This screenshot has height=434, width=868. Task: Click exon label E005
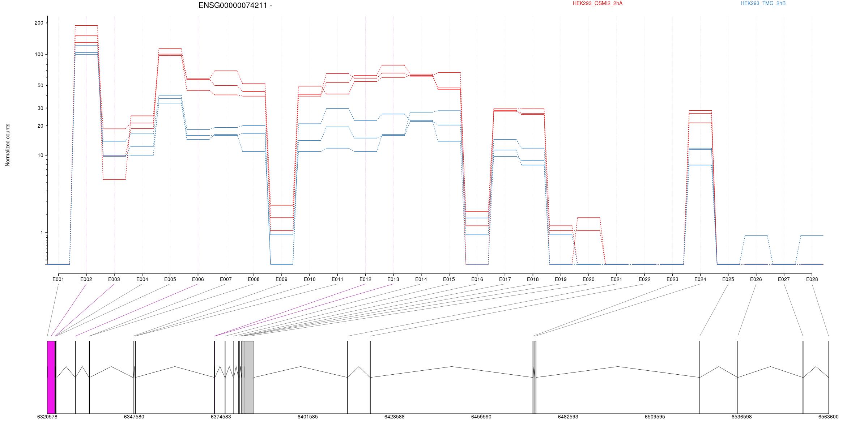(x=170, y=279)
